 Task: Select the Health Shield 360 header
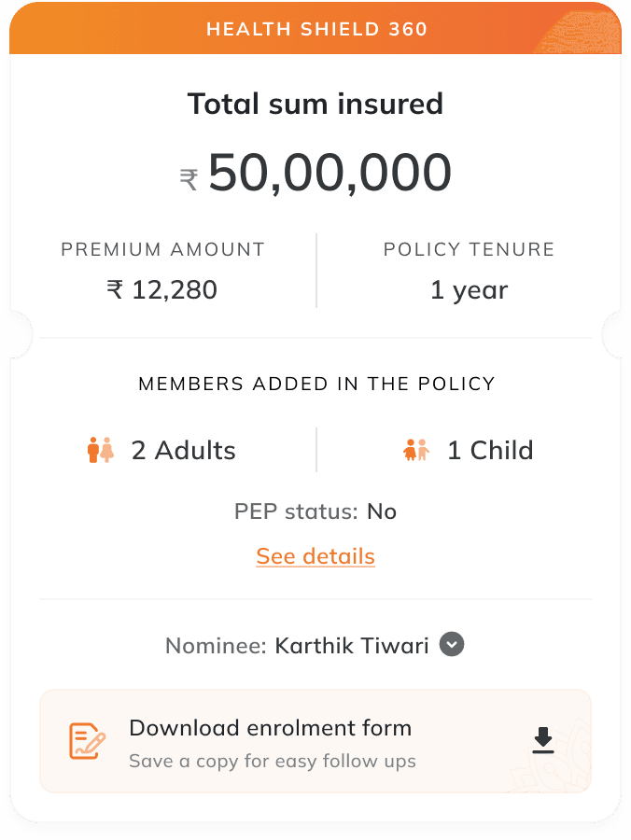pyautogui.click(x=315, y=28)
